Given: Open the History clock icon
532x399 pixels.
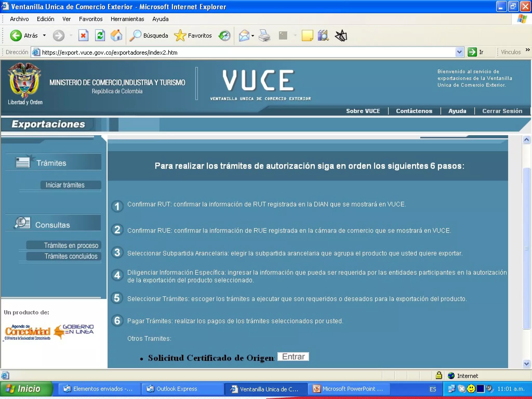Looking at the screenshot, I should [224, 36].
